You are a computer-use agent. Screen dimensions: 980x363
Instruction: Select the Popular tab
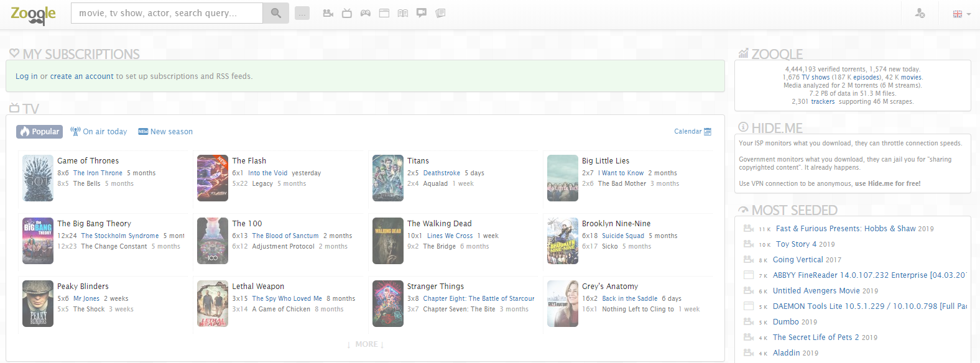(39, 132)
